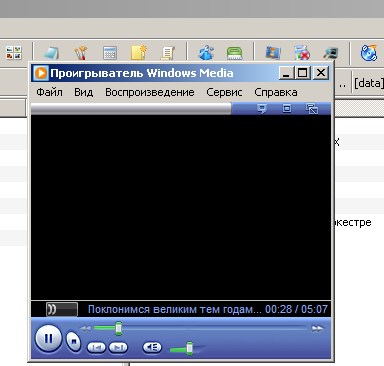This screenshot has width=384, height=366.
Task: Click the blue messenger people icon in toolbar
Action: (206, 53)
